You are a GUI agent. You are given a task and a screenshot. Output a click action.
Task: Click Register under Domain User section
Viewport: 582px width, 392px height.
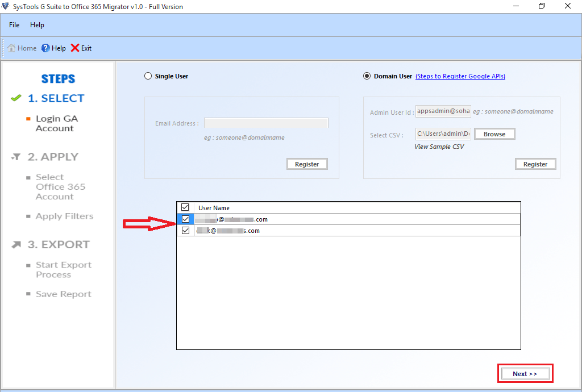coord(535,164)
